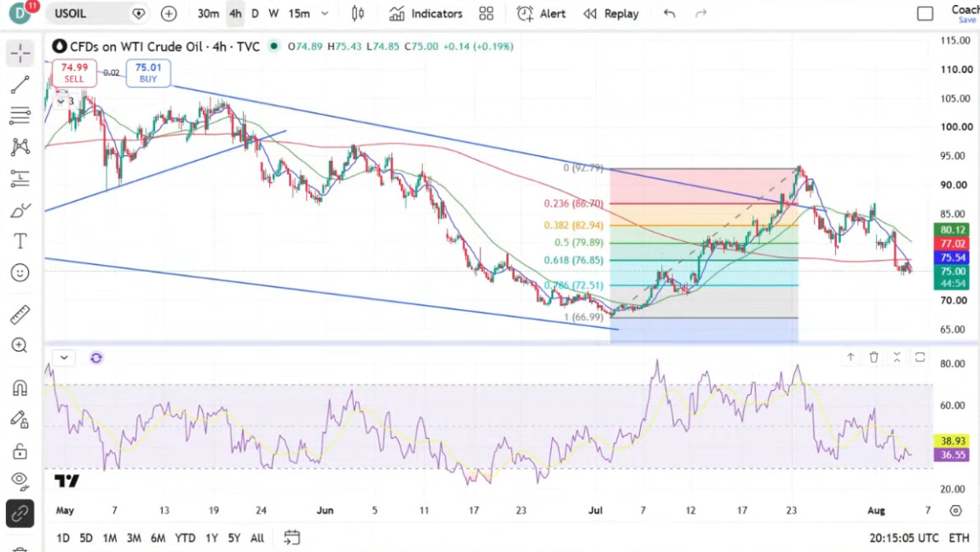The image size is (980, 552).
Task: Delete the RSI pane
Action: [873, 357]
